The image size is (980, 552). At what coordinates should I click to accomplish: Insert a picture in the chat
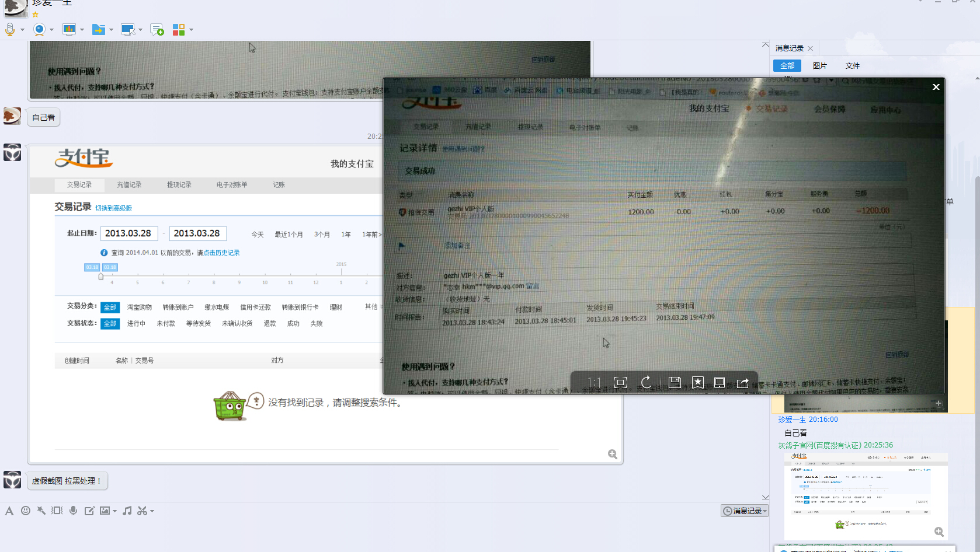click(105, 511)
